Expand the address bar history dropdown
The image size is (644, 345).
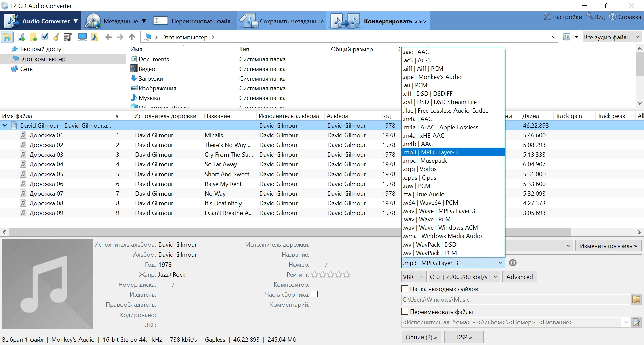click(554, 37)
